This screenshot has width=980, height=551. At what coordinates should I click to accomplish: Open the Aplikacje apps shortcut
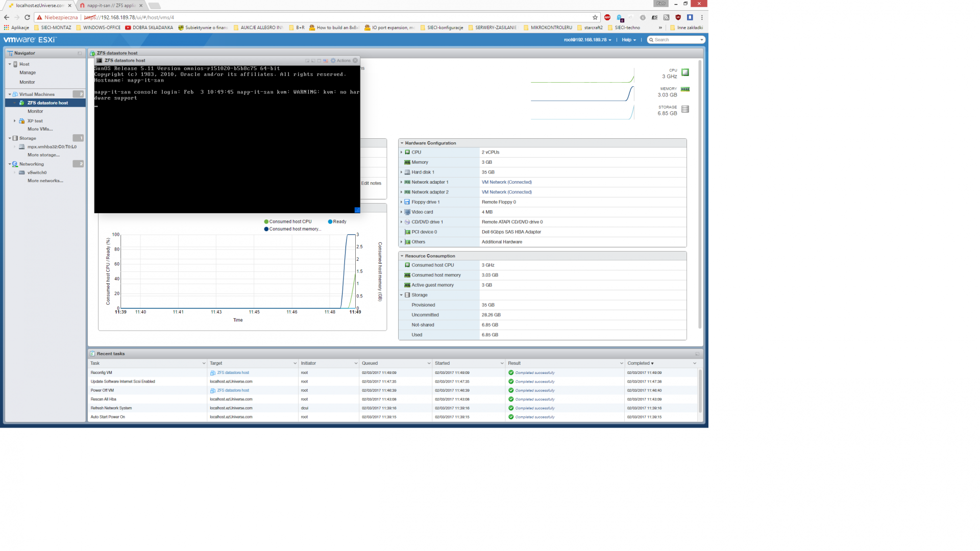click(16, 28)
